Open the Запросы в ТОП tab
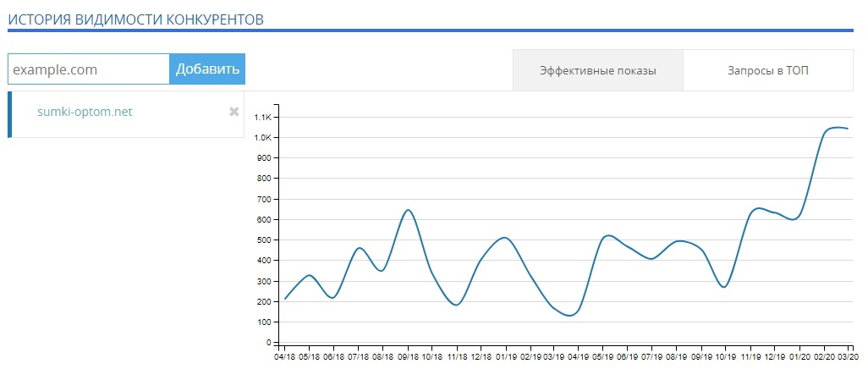This screenshot has height=369, width=868. tap(767, 70)
